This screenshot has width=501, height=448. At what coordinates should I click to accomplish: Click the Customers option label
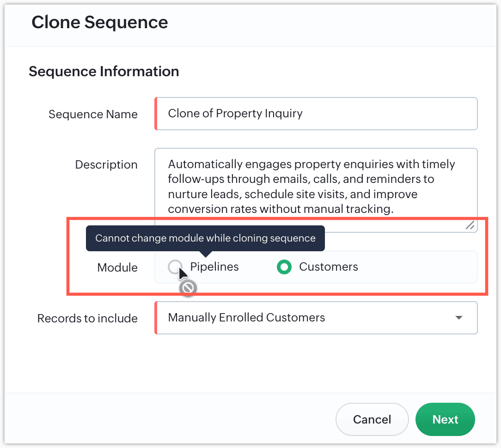point(329,266)
